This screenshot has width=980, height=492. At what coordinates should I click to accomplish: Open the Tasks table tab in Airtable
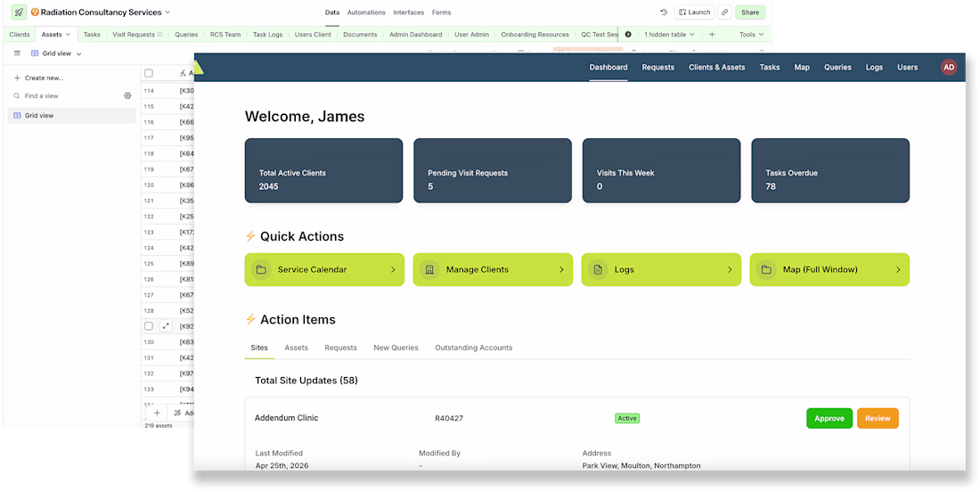click(92, 35)
